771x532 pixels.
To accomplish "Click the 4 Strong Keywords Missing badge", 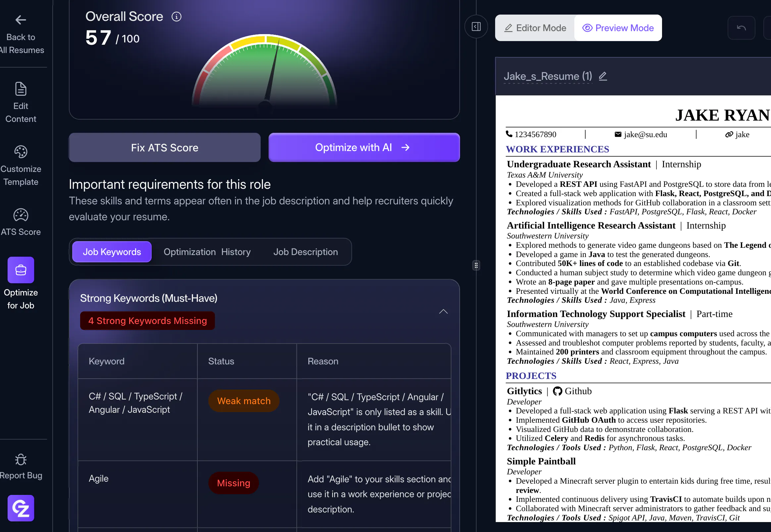I will point(148,321).
